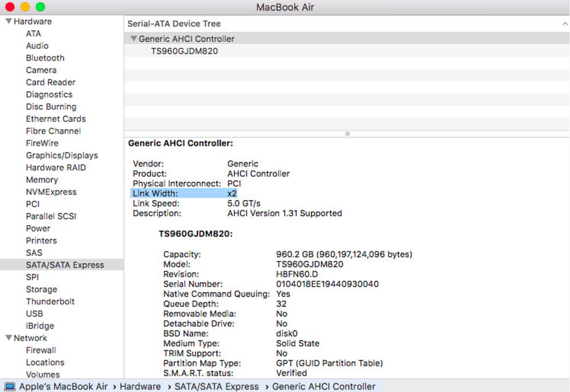Select the Link Width row
Image resolution: width=570 pixels, height=392 pixels.
pyautogui.click(x=184, y=193)
